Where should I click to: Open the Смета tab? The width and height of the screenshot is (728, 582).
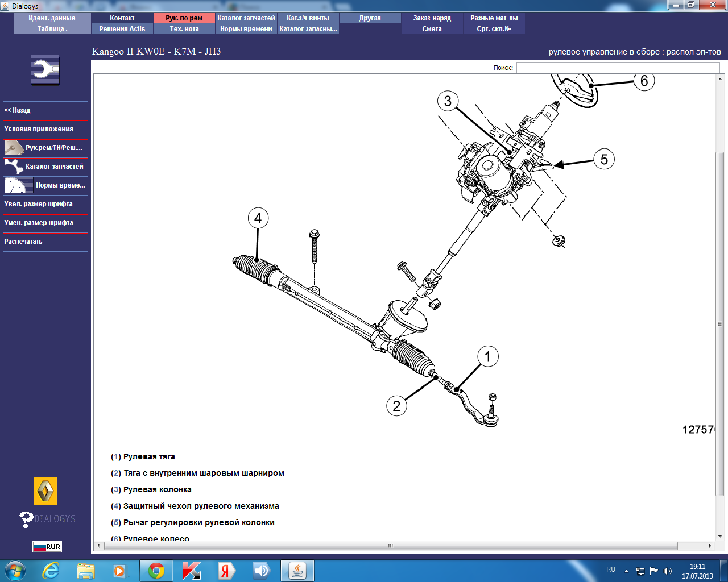pos(432,29)
